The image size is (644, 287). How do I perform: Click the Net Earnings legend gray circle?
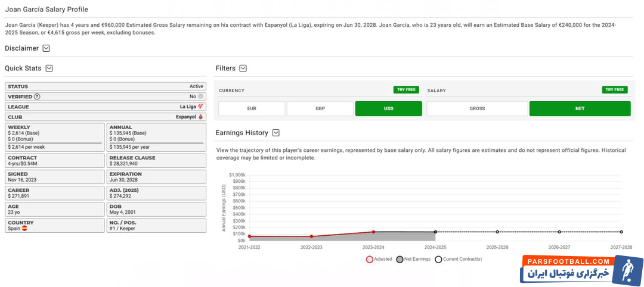pyautogui.click(x=400, y=259)
